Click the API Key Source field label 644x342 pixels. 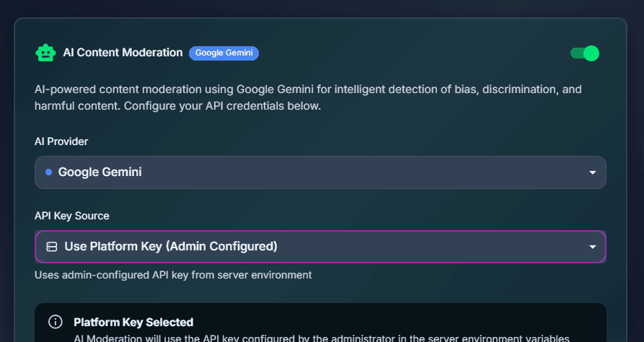click(71, 216)
